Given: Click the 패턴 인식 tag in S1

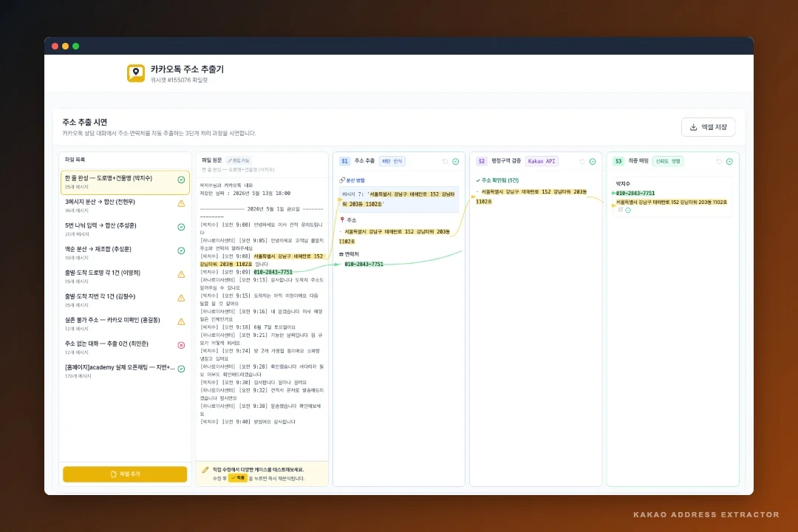Looking at the screenshot, I should pyautogui.click(x=392, y=161).
